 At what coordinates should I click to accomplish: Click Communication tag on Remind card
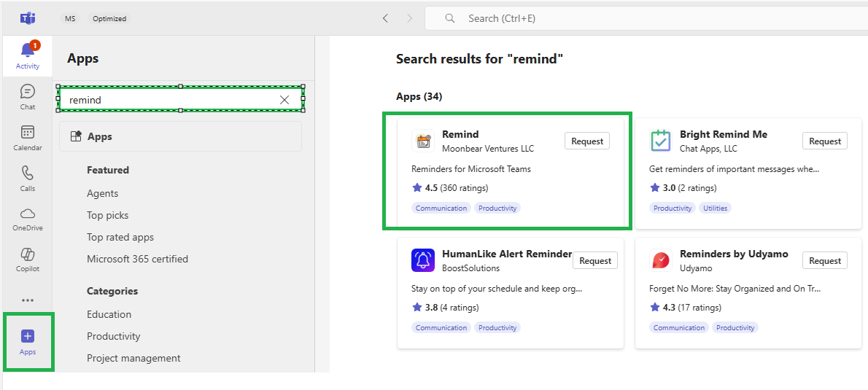tap(441, 208)
